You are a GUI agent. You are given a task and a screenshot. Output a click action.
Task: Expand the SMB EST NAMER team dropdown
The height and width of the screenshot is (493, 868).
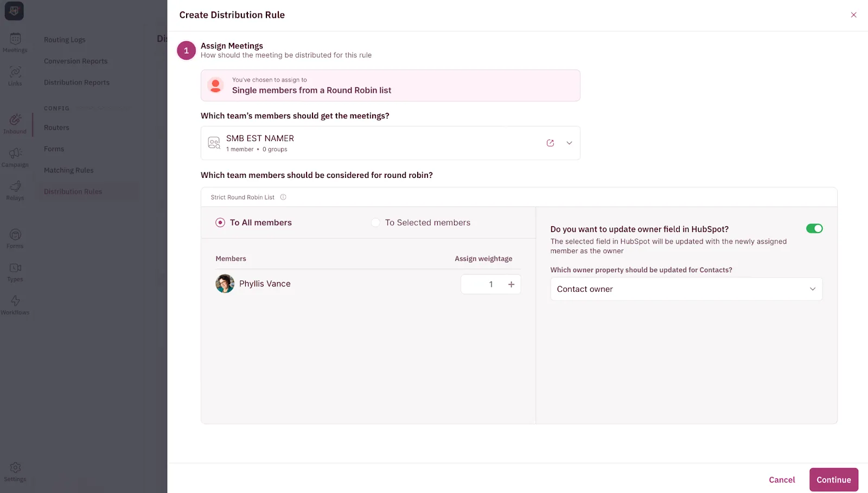pyautogui.click(x=569, y=143)
